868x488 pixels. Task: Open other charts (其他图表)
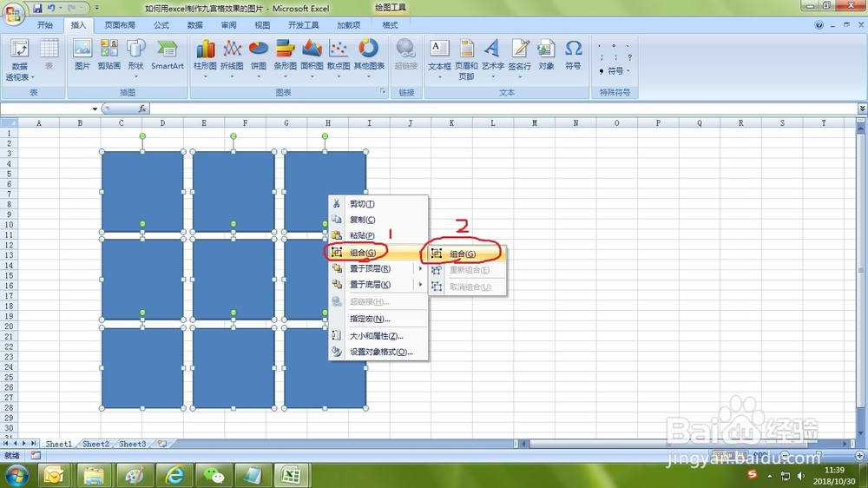tap(369, 57)
